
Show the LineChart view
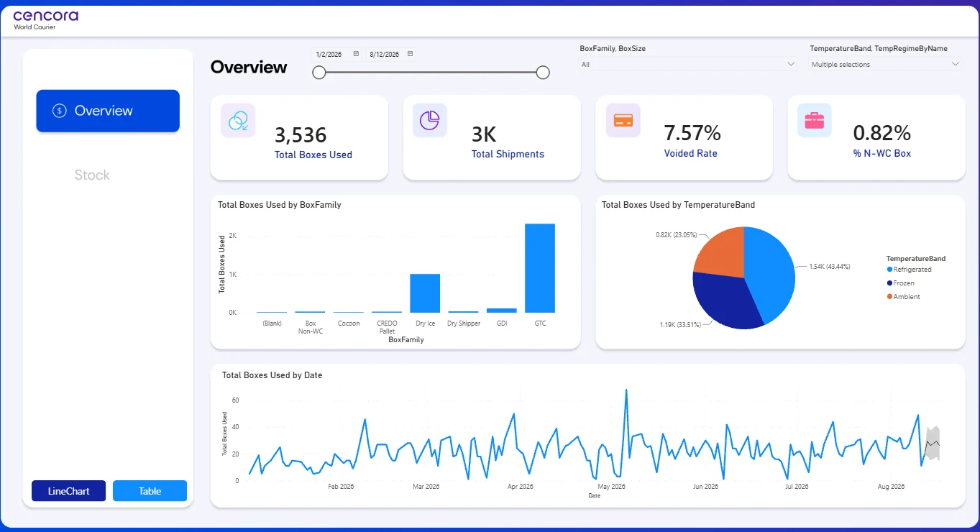(69, 491)
